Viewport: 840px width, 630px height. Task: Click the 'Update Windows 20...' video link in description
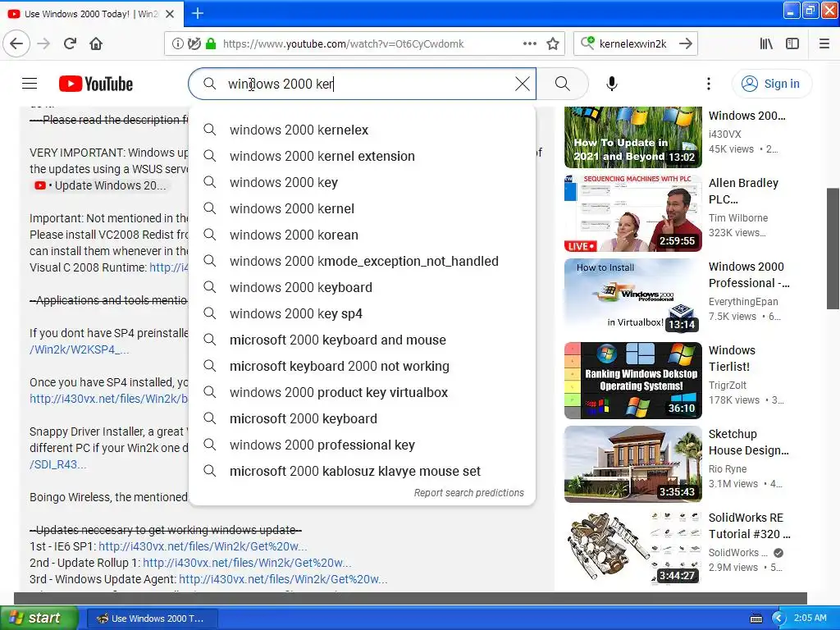tap(100, 185)
